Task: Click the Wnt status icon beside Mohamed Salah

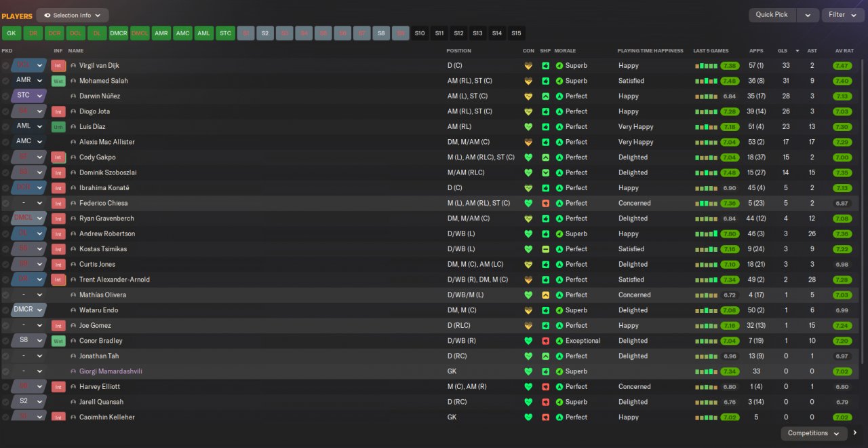Action: tap(58, 81)
